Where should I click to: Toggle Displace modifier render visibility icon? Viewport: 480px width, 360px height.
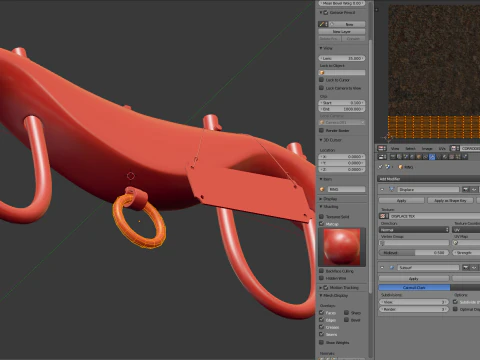click(x=465, y=189)
